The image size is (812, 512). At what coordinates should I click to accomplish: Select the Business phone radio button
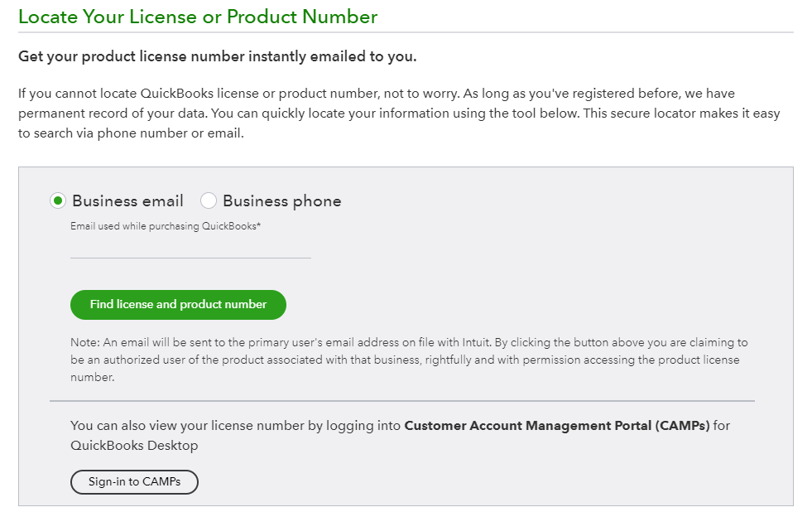[x=209, y=200]
